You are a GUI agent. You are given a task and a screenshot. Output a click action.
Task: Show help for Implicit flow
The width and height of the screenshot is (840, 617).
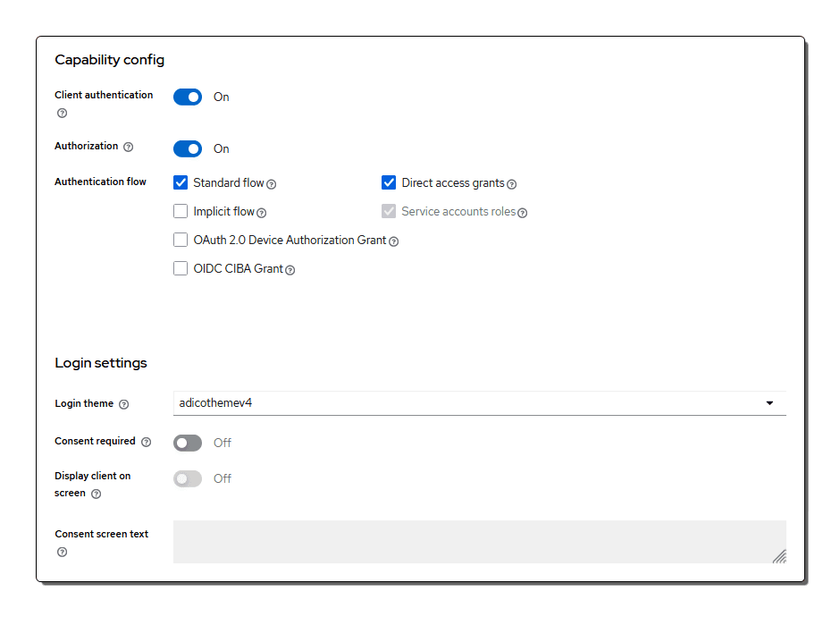pyautogui.click(x=262, y=213)
